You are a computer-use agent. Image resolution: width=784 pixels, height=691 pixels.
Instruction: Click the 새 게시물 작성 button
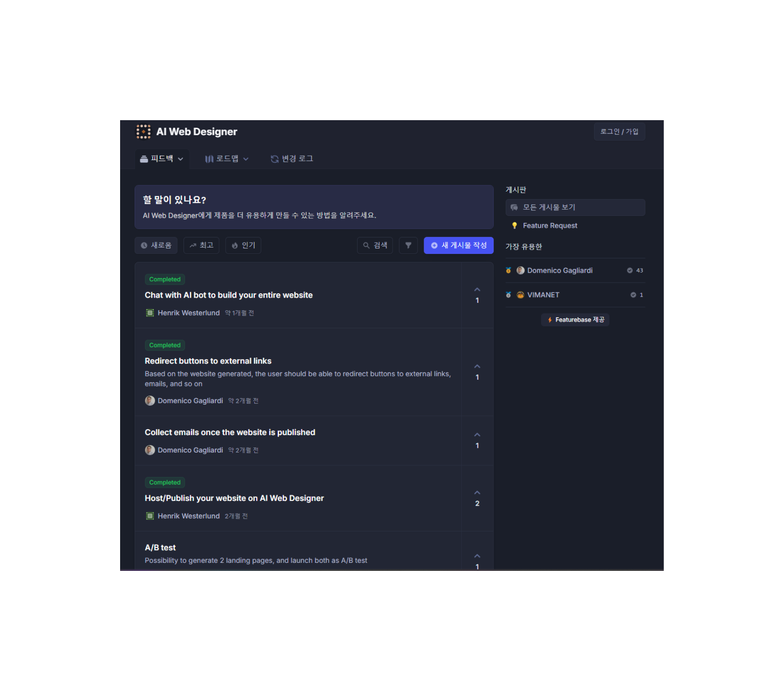(x=458, y=246)
